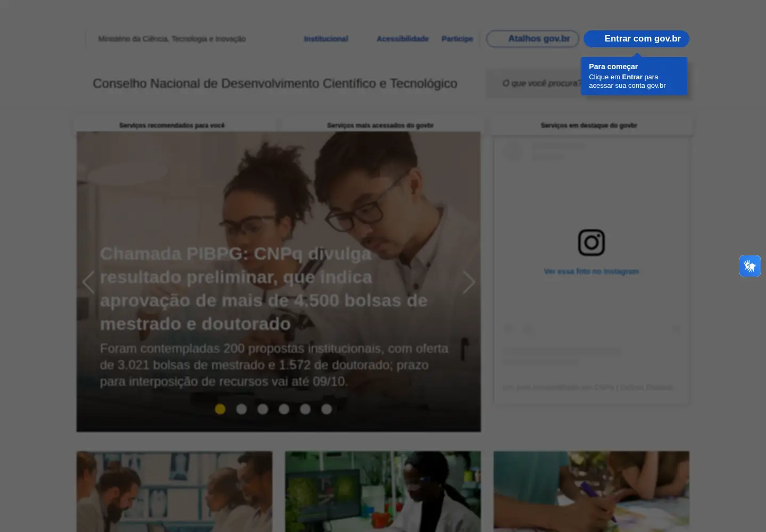766x532 pixels.
Task: Switch to Serviços em destaque do govbr tab
Action: point(589,126)
